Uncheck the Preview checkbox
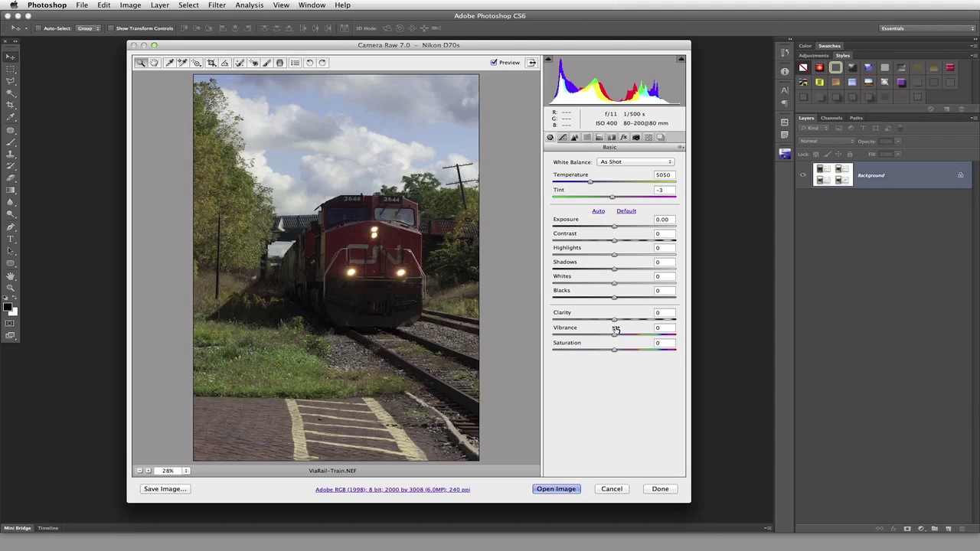Image resolution: width=980 pixels, height=551 pixels. 494,63
